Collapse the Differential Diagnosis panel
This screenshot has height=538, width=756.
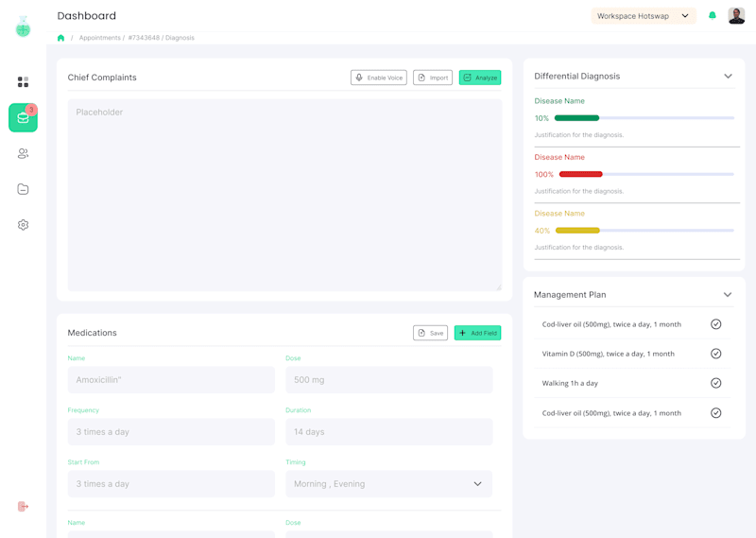point(728,77)
